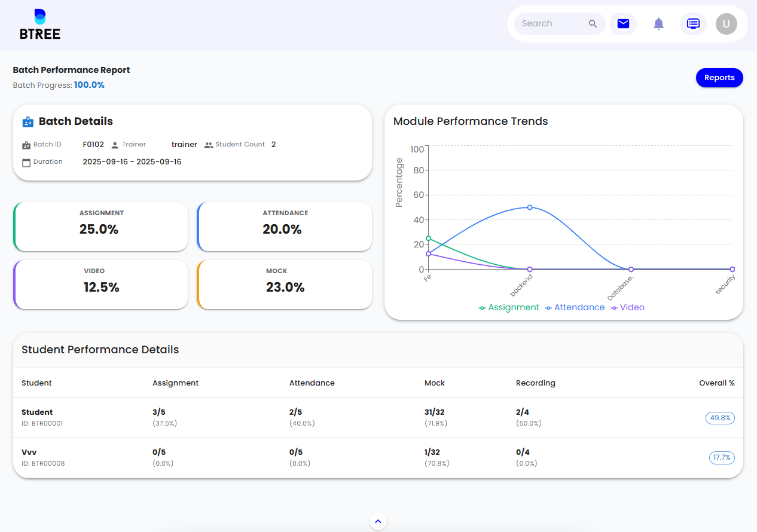Click the Mock column header
The image size is (757, 532).
coord(435,383)
